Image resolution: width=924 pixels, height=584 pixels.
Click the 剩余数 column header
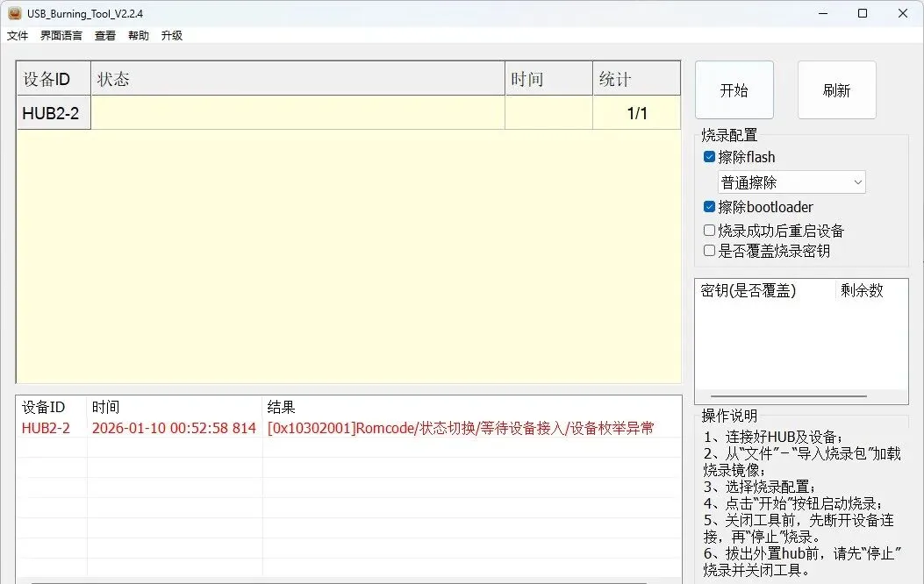pyautogui.click(x=871, y=290)
